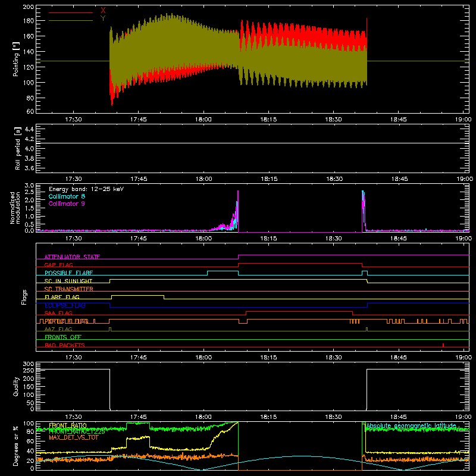476x476 pixels.
Task: Click the SC_TRANSMITTER flag label
Action: click(69, 289)
